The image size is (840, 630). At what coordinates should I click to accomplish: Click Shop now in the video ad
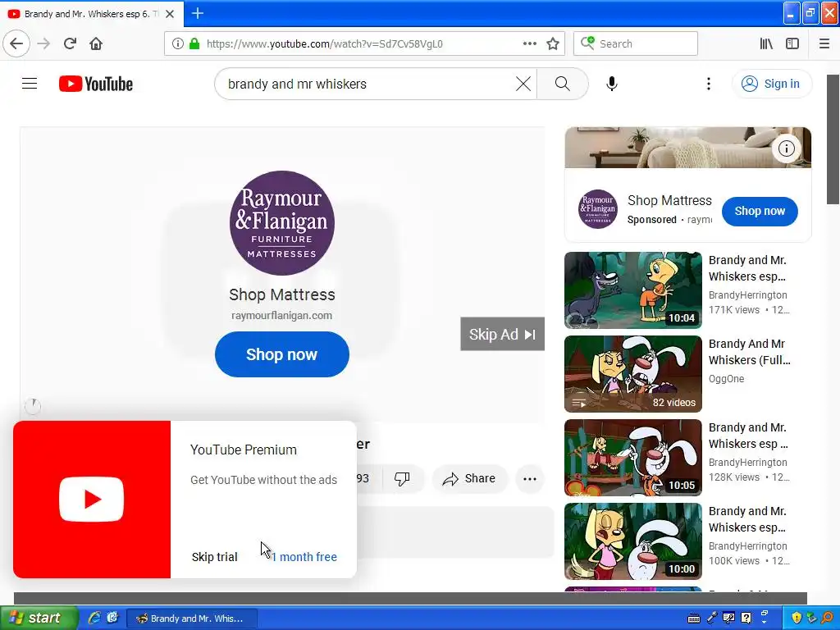[x=282, y=354]
